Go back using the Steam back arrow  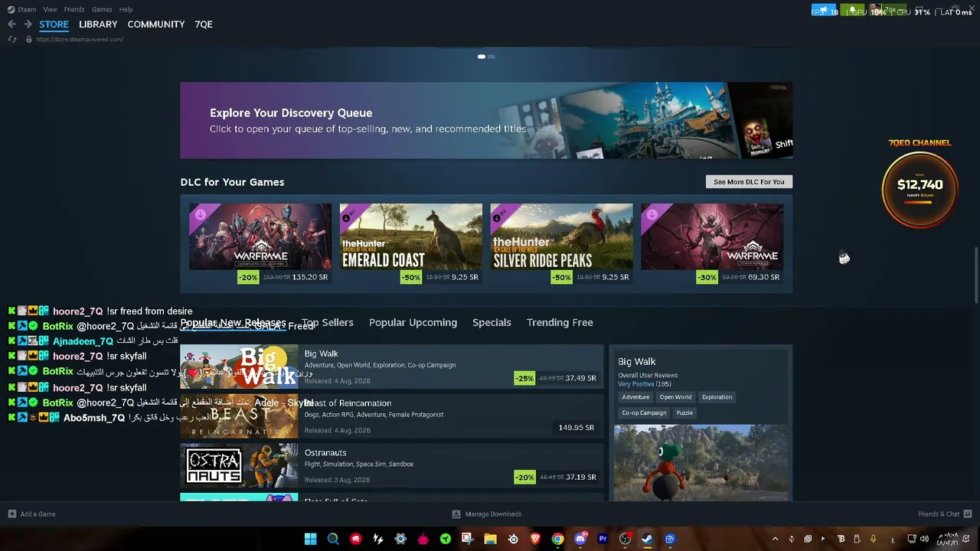pos(11,24)
